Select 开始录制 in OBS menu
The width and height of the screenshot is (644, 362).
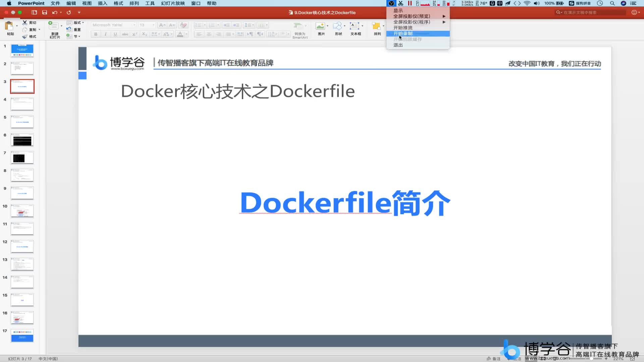point(418,34)
